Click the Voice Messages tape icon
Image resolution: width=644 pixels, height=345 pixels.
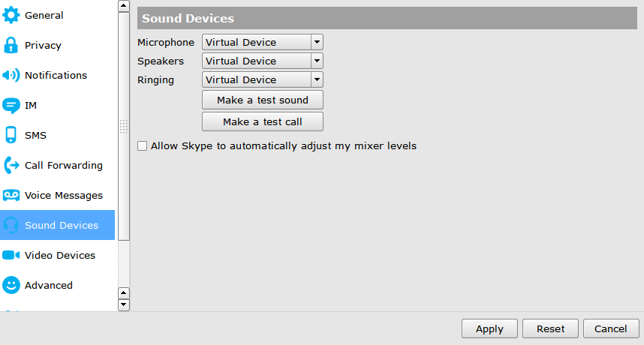(11, 195)
